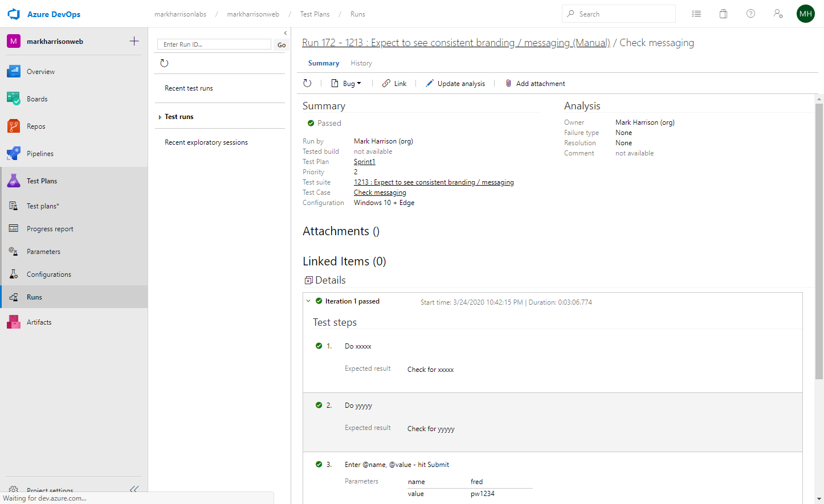Open user settings icon in header
The height and width of the screenshot is (504, 824).
coord(778,14)
